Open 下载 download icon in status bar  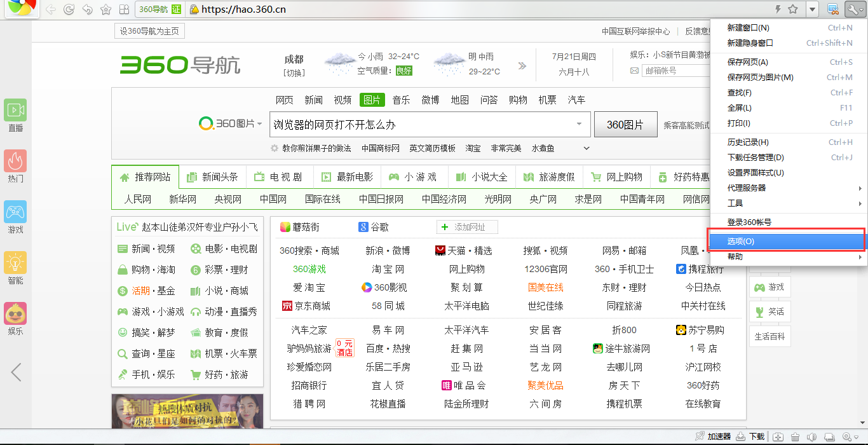point(741,437)
